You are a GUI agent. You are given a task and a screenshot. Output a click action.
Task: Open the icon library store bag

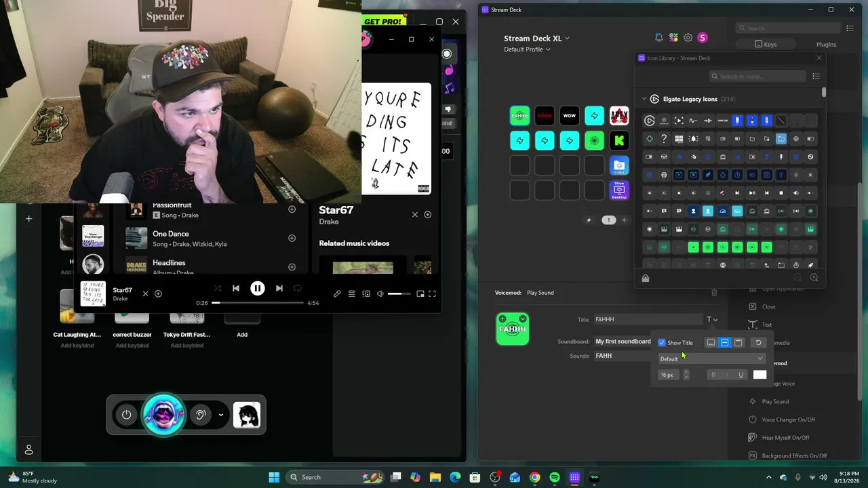(646, 278)
